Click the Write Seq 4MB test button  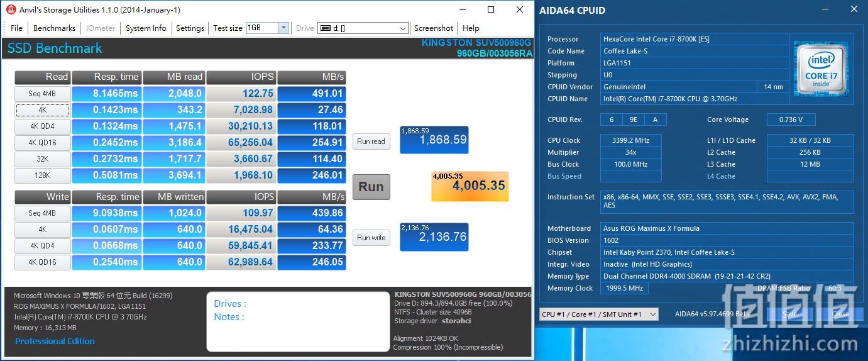coord(42,213)
